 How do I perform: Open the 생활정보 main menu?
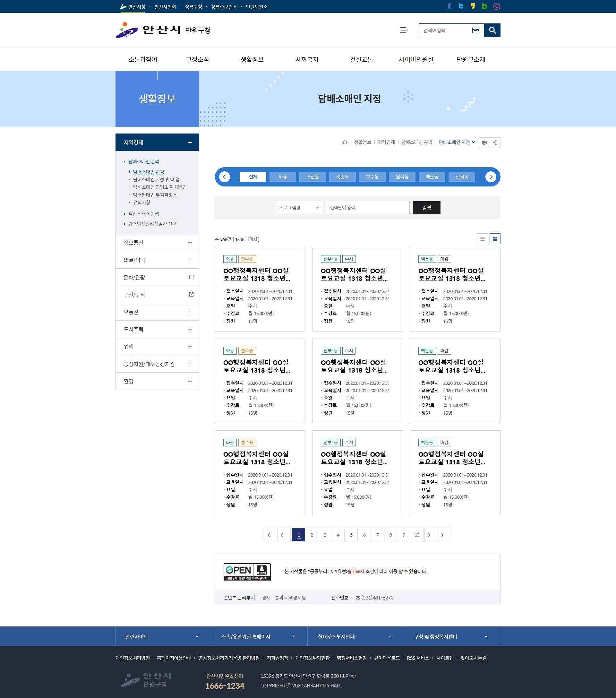coord(252,59)
